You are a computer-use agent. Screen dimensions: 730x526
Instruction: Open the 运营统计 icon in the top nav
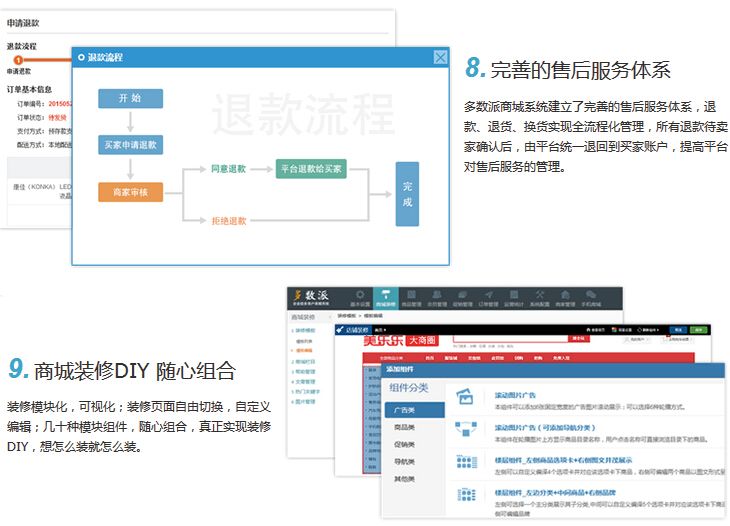coord(514,298)
